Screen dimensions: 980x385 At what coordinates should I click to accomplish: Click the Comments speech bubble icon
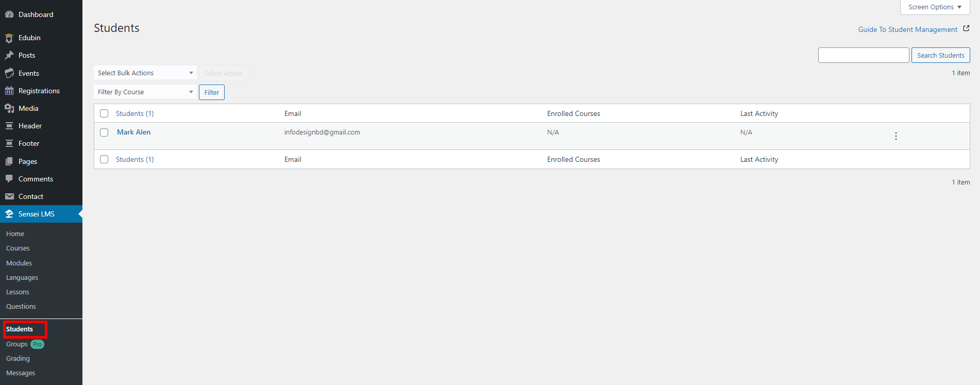9,179
